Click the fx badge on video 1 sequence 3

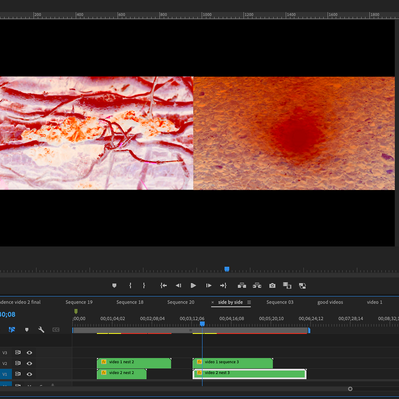pos(199,362)
